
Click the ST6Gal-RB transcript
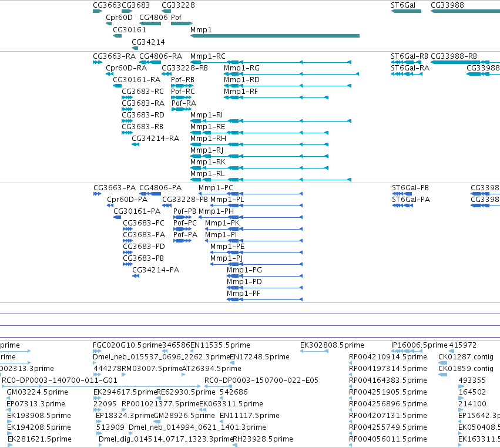[x=406, y=62]
